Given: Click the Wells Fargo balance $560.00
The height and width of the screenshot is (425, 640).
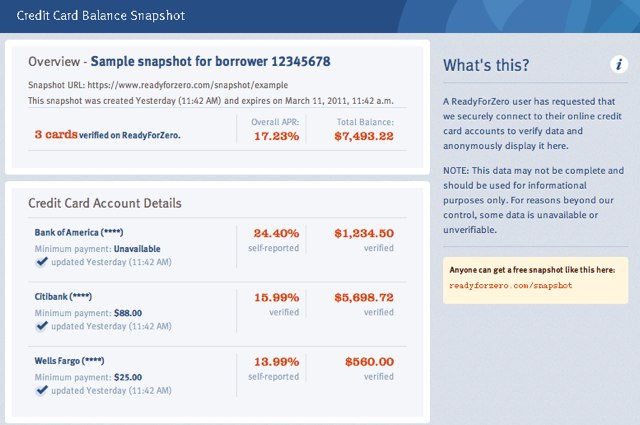Looking at the screenshot, I should pyautogui.click(x=369, y=362).
